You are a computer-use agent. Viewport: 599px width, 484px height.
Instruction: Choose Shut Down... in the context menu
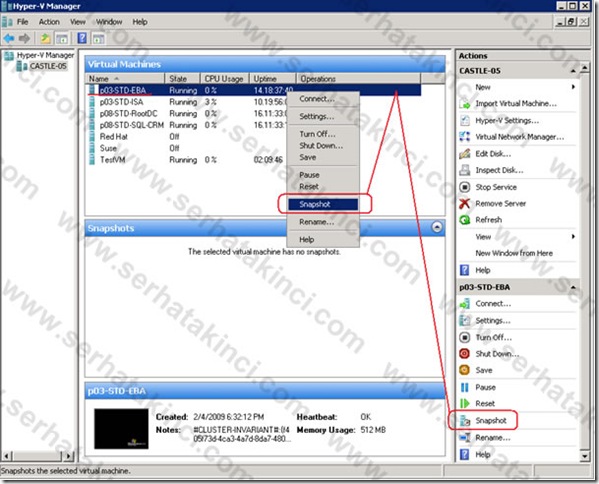tap(323, 146)
